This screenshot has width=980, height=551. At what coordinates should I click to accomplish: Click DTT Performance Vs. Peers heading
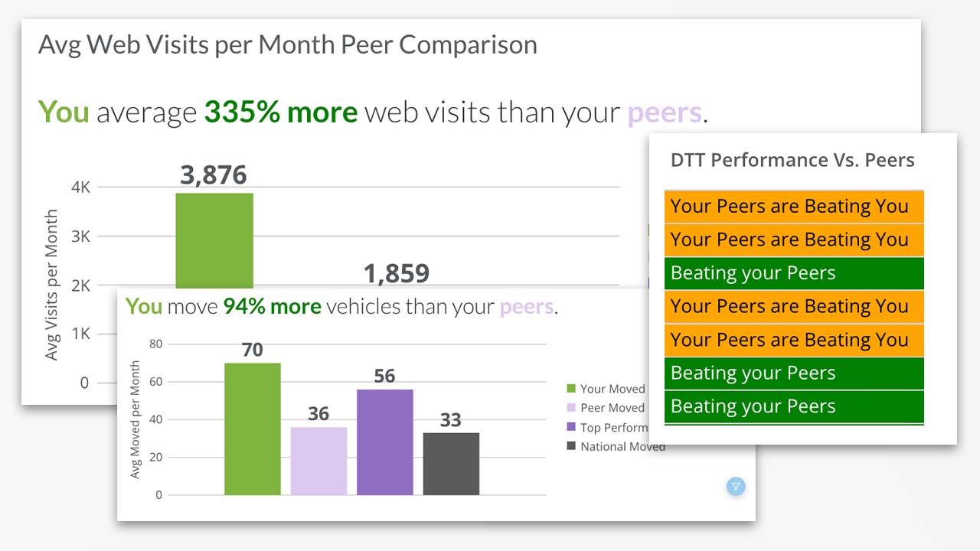792,160
